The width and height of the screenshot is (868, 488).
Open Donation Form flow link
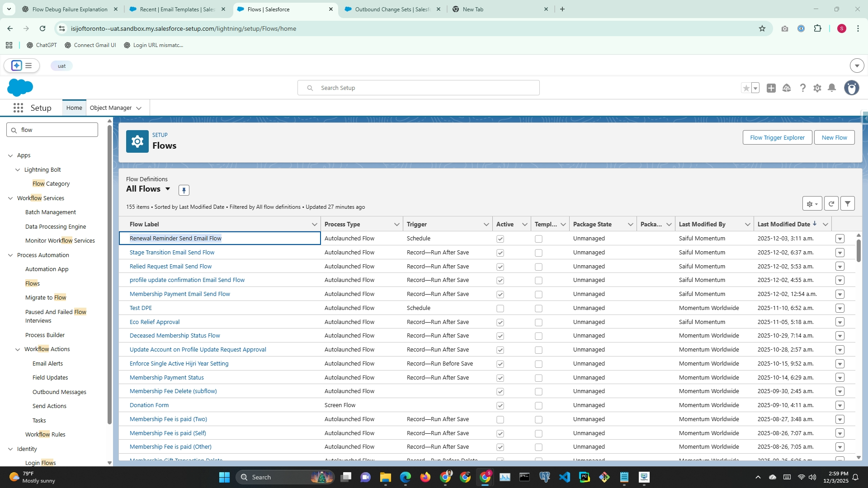click(x=149, y=405)
